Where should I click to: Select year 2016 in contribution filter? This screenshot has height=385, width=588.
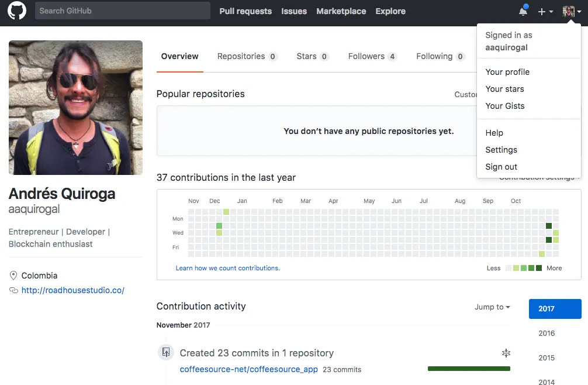point(547,334)
